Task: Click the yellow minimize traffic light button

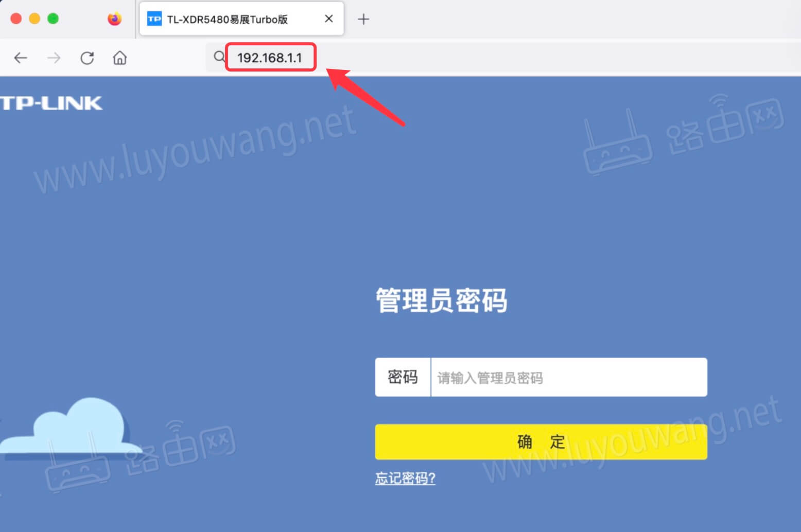Action: [34, 17]
